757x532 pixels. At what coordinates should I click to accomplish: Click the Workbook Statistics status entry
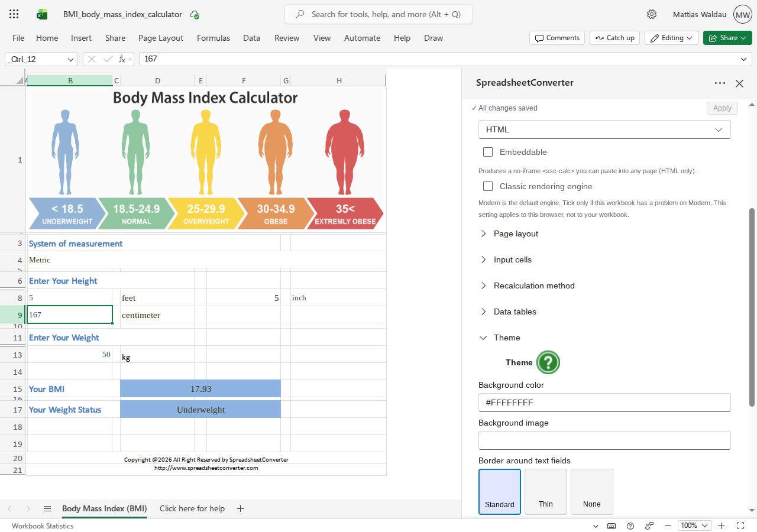[43, 525]
